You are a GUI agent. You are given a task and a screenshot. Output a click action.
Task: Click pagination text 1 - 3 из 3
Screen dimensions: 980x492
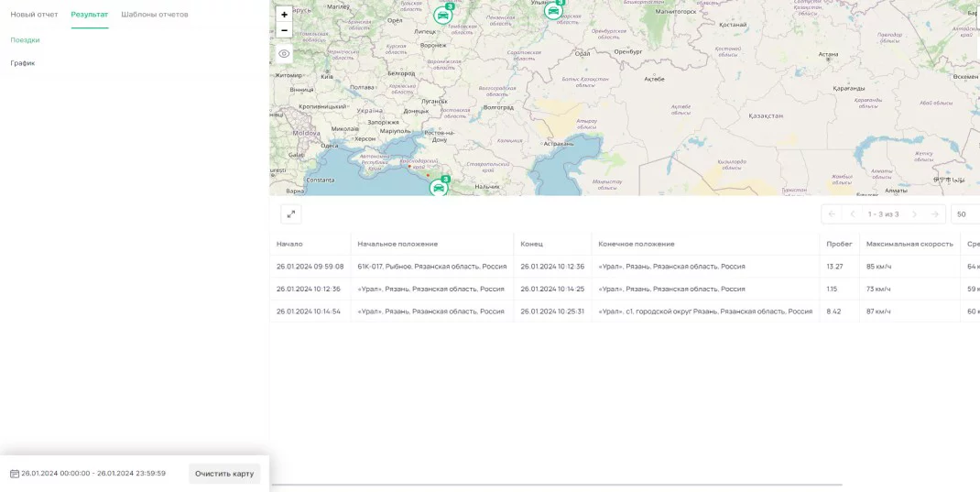click(883, 213)
